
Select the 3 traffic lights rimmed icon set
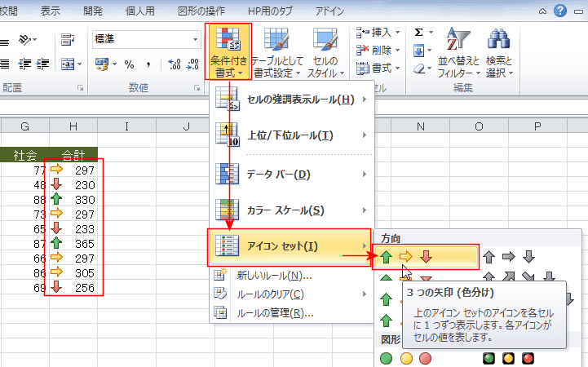click(508, 358)
